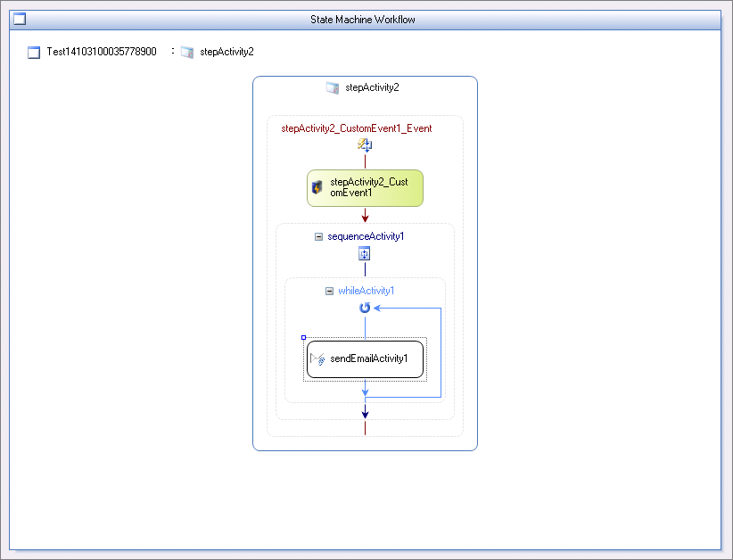The height and width of the screenshot is (560, 733).
Task: Open Test14103100035778900 breadcrumb link
Action: tap(102, 52)
